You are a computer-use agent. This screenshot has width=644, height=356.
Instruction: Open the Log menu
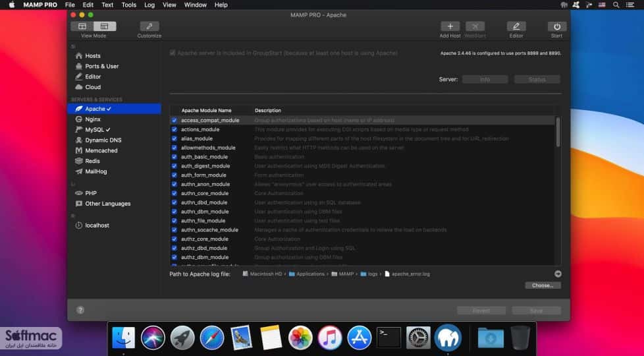[149, 5]
